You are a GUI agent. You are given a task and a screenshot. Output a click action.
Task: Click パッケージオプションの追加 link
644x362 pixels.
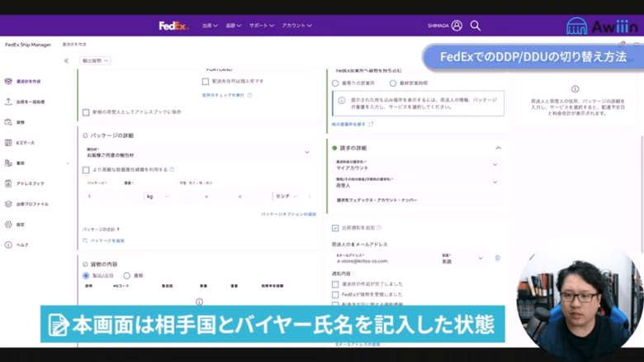[289, 214]
